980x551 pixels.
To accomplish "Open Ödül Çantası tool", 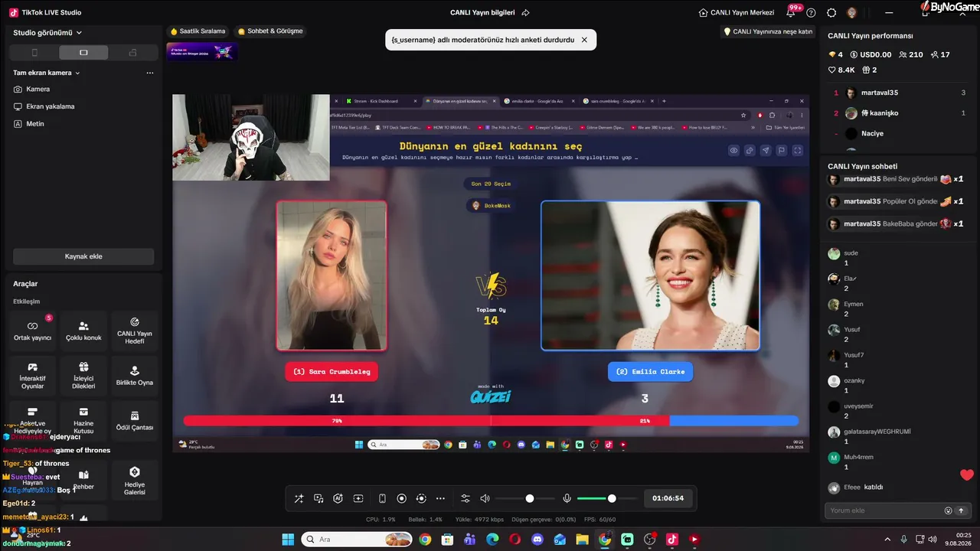I will point(135,421).
